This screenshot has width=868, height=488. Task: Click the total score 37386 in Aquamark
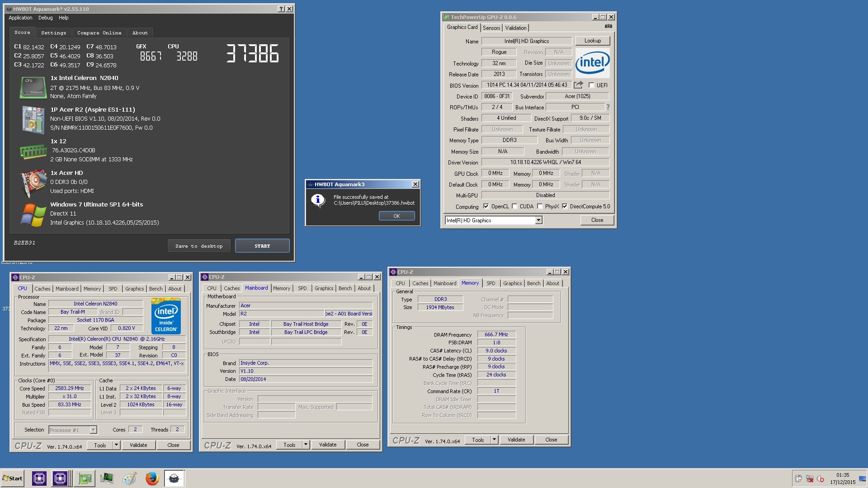tap(252, 53)
